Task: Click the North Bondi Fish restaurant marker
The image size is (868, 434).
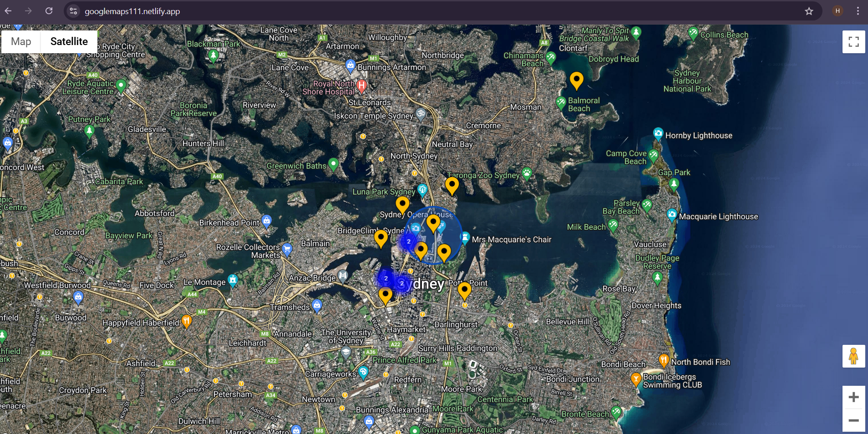Action: (x=664, y=361)
